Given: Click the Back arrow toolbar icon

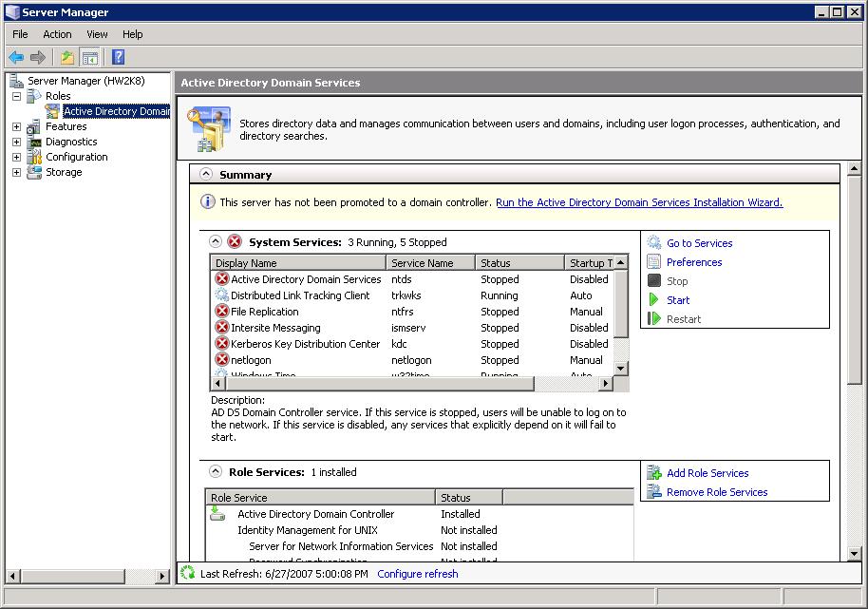Looking at the screenshot, I should point(16,57).
